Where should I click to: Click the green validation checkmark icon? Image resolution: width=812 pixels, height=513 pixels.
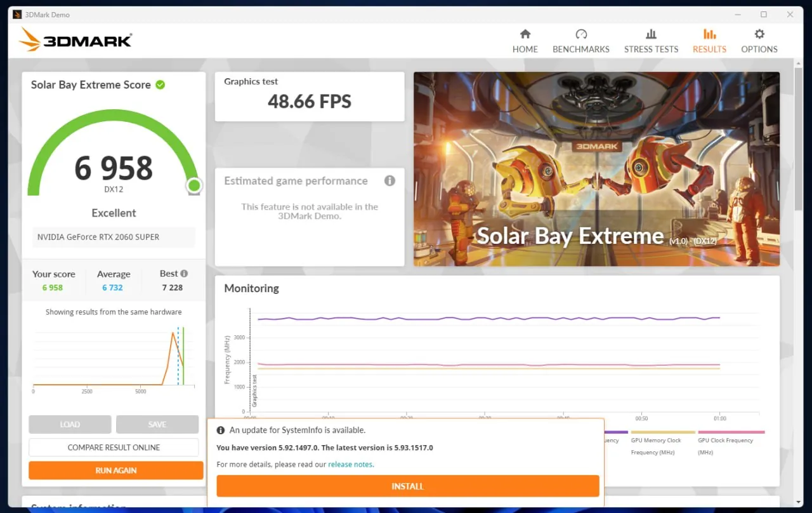tap(160, 84)
